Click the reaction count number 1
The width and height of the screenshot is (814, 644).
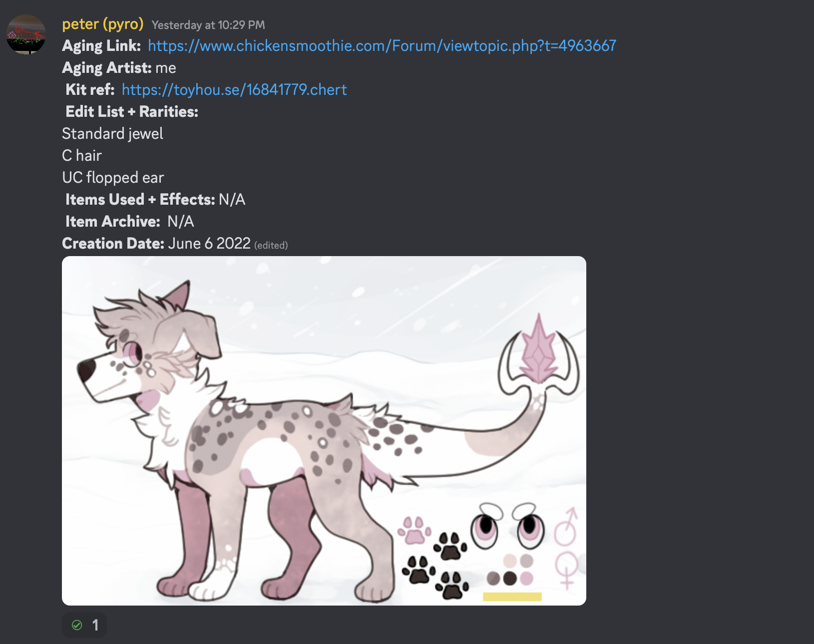(x=95, y=625)
